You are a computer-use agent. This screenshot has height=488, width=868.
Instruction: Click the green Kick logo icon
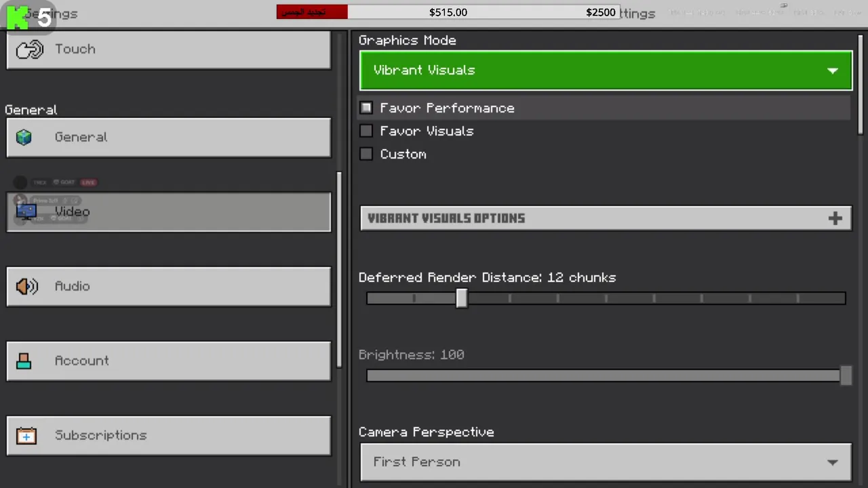tap(18, 18)
